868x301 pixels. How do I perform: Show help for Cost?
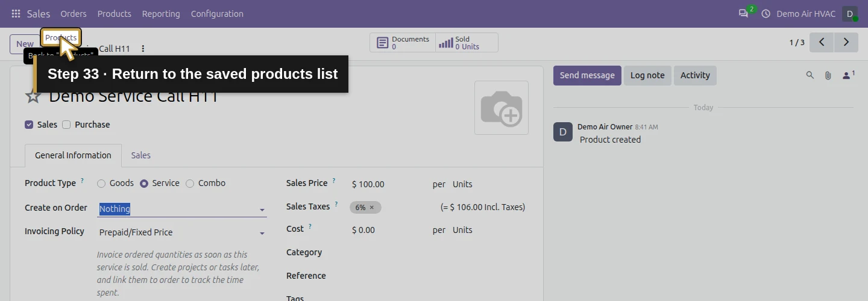point(310,227)
